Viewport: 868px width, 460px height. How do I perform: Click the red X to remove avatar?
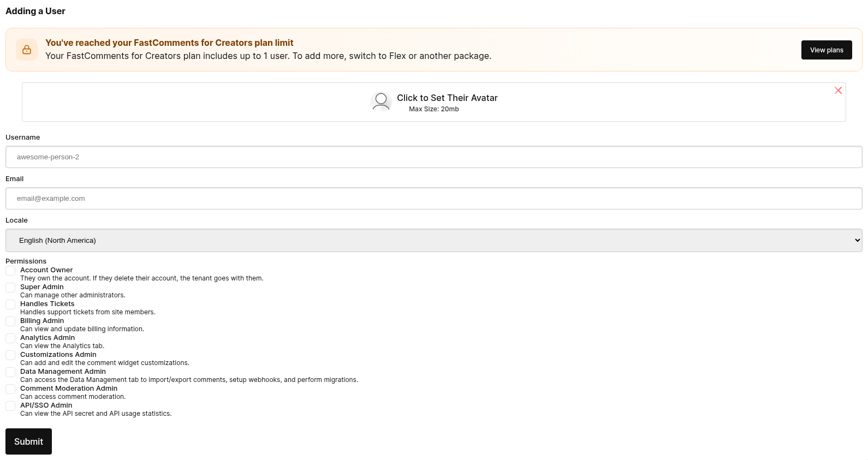click(x=838, y=91)
